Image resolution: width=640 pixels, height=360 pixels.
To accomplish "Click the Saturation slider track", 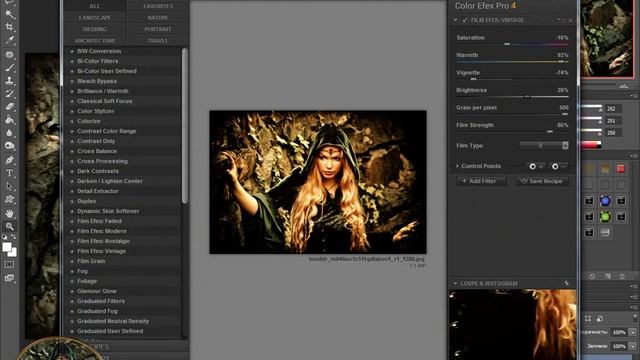I will (x=512, y=44).
